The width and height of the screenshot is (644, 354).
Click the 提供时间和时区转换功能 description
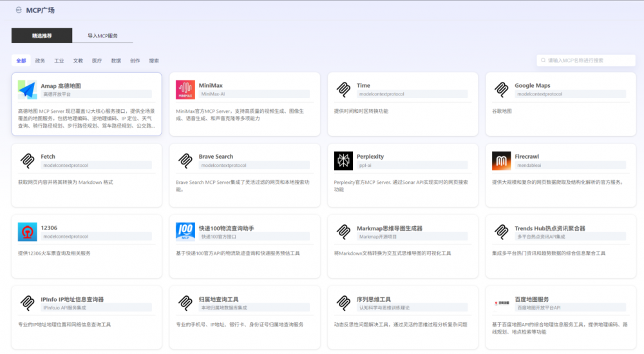[x=361, y=111]
